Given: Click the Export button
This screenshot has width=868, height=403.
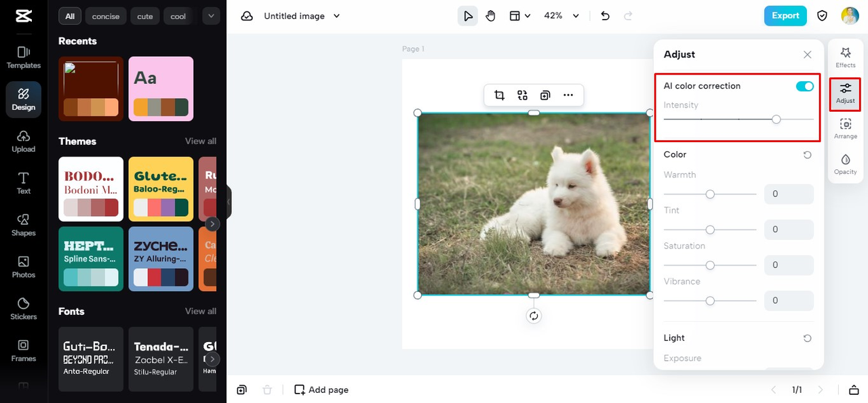Looking at the screenshot, I should click(785, 16).
